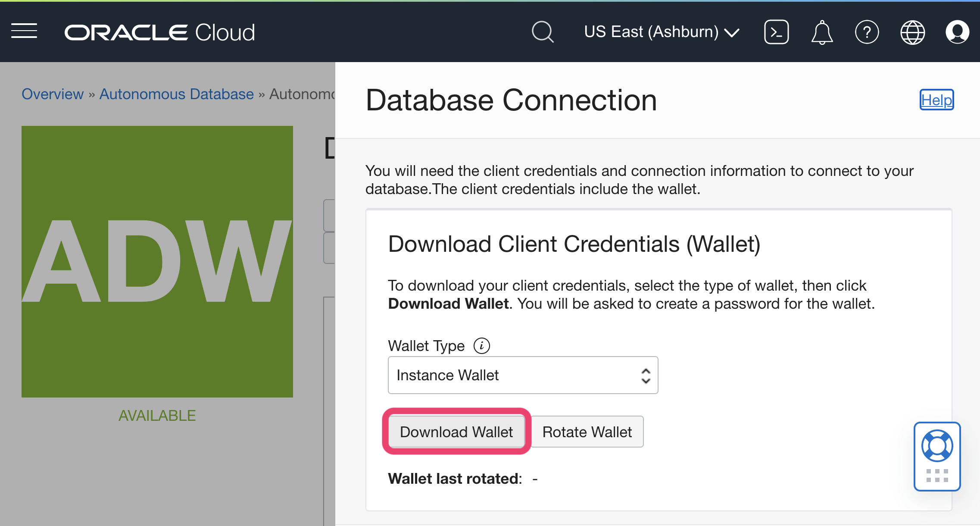Click the Rotate Wallet button
Screen dimensions: 980x526
point(587,432)
